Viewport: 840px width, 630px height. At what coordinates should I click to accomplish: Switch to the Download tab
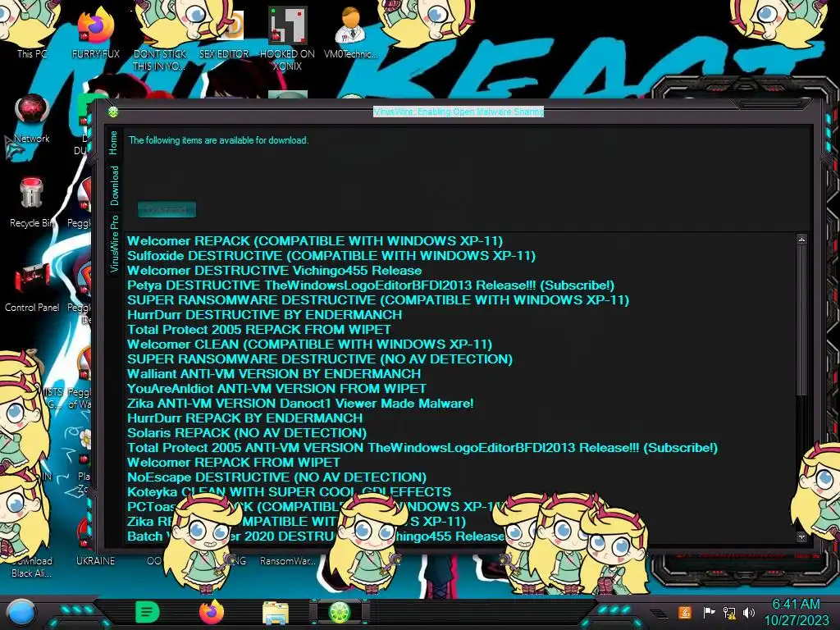114,185
